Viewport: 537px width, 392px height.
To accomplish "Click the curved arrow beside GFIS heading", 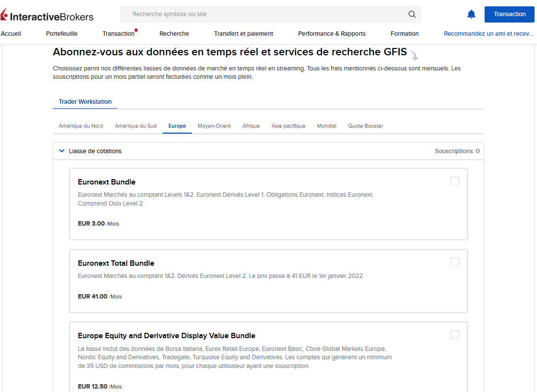I will tap(415, 55).
